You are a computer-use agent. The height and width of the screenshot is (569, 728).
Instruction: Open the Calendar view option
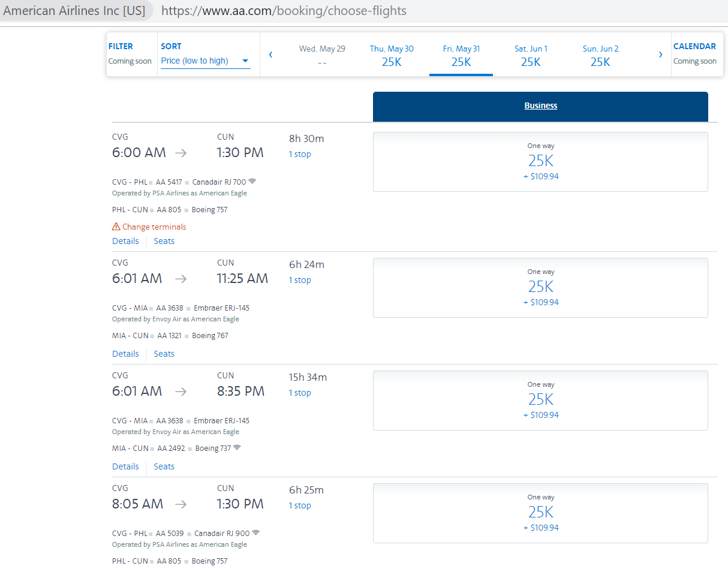[x=694, y=46]
